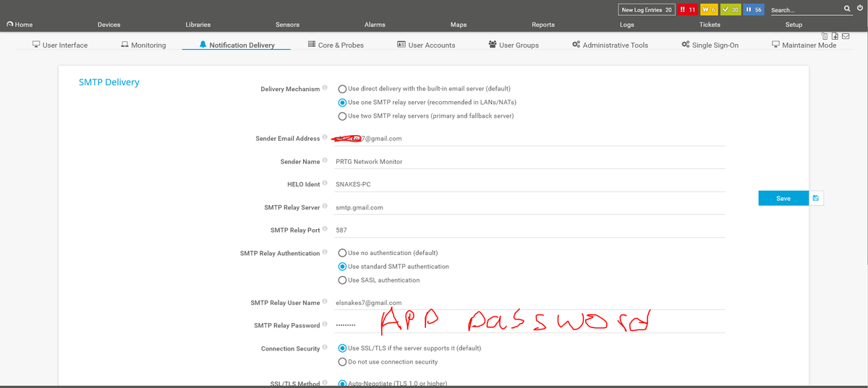
Task: Click the logout power icon
Action: (859, 9)
